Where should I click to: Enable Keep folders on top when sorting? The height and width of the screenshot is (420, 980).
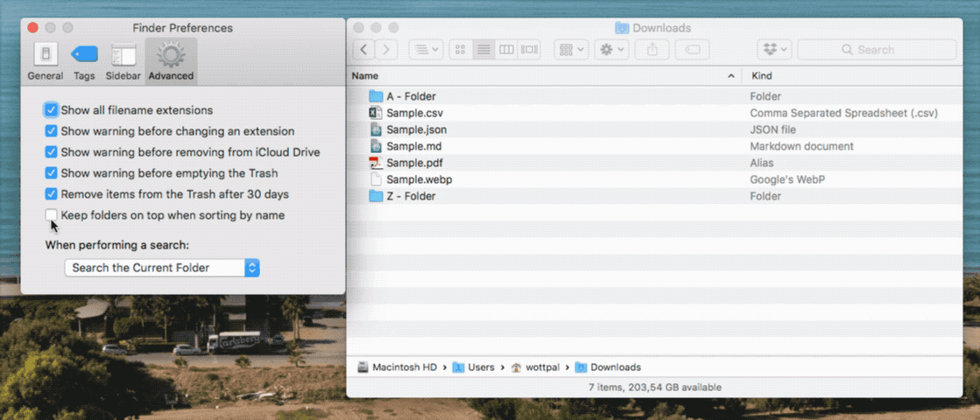point(52,215)
